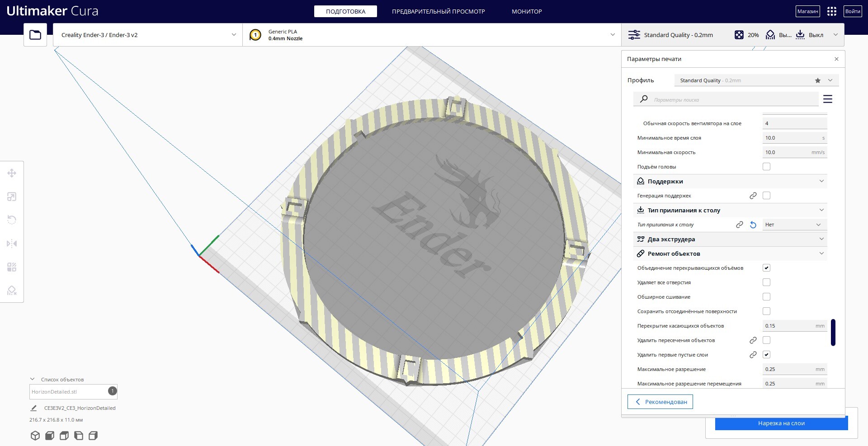This screenshot has height=446, width=868.
Task: Click the settings panel scrollbar thumb
Action: 833,332
